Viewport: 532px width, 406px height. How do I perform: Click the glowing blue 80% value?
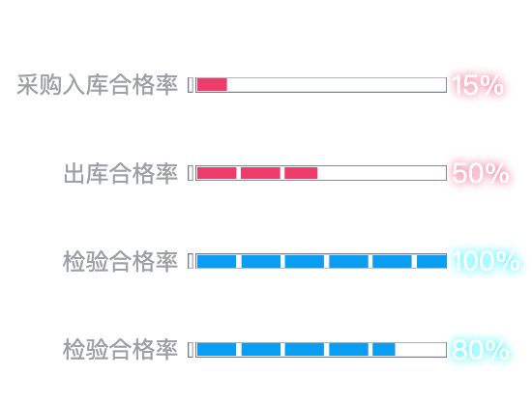(481, 349)
